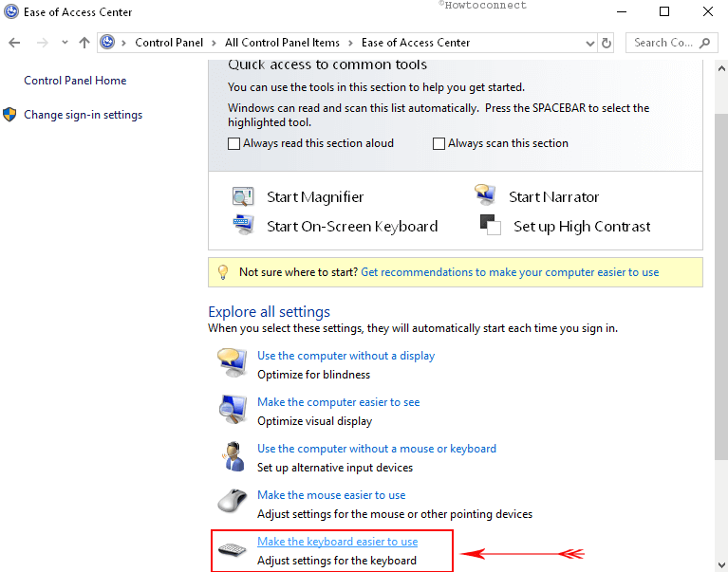Image resolution: width=728 pixels, height=572 pixels.
Task: Click the Search Control Panel field
Action: (671, 43)
